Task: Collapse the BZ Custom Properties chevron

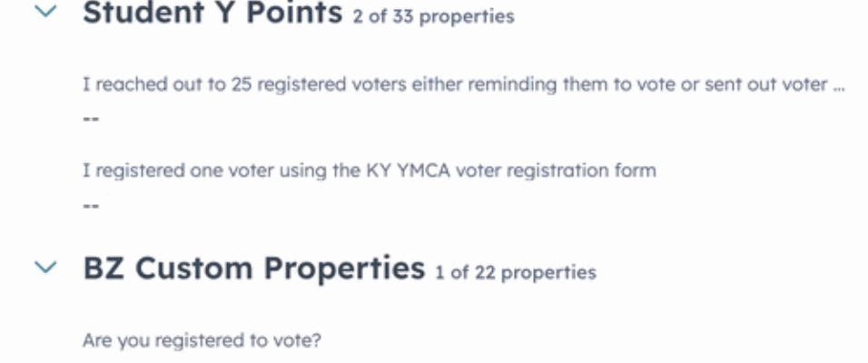Action: pos(45,268)
